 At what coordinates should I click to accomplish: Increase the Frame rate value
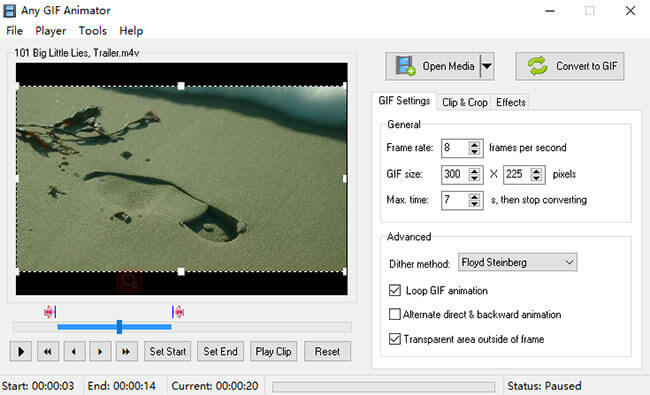click(474, 144)
